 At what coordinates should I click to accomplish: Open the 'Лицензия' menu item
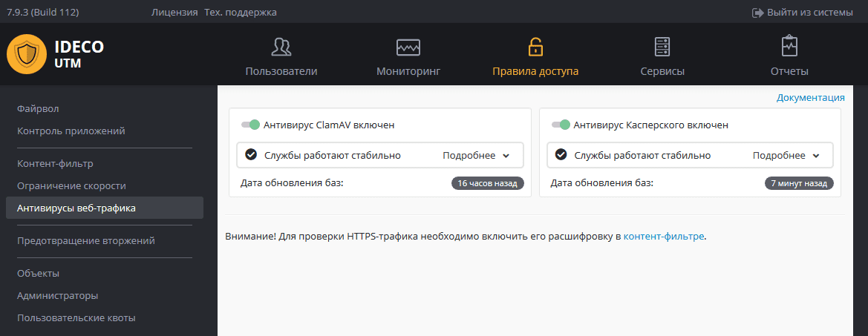[x=174, y=13]
